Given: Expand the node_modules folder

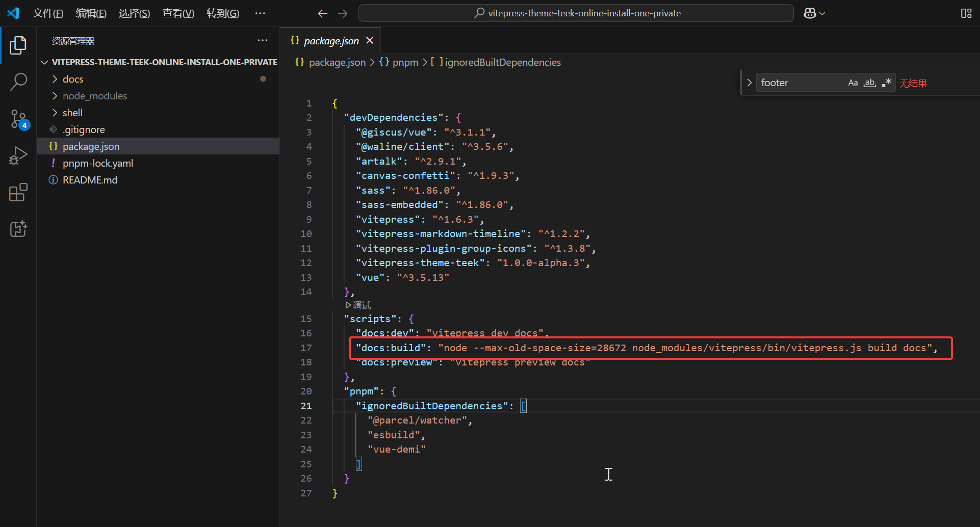Looking at the screenshot, I should [158, 96].
